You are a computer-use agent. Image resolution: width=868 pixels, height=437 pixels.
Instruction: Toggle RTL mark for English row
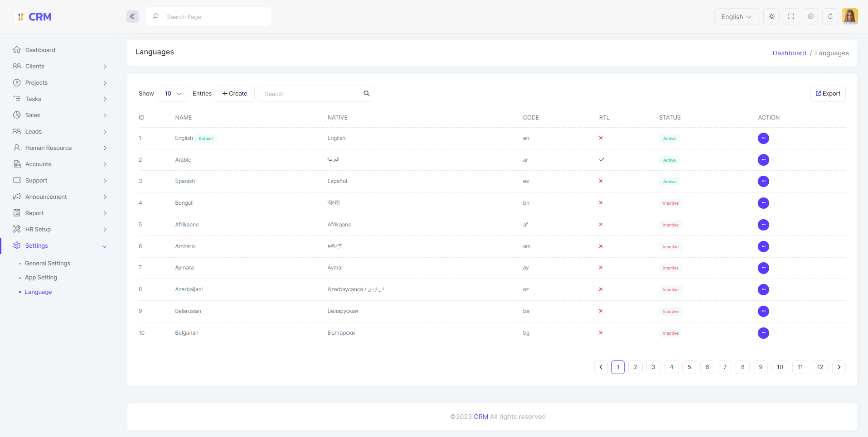point(601,138)
